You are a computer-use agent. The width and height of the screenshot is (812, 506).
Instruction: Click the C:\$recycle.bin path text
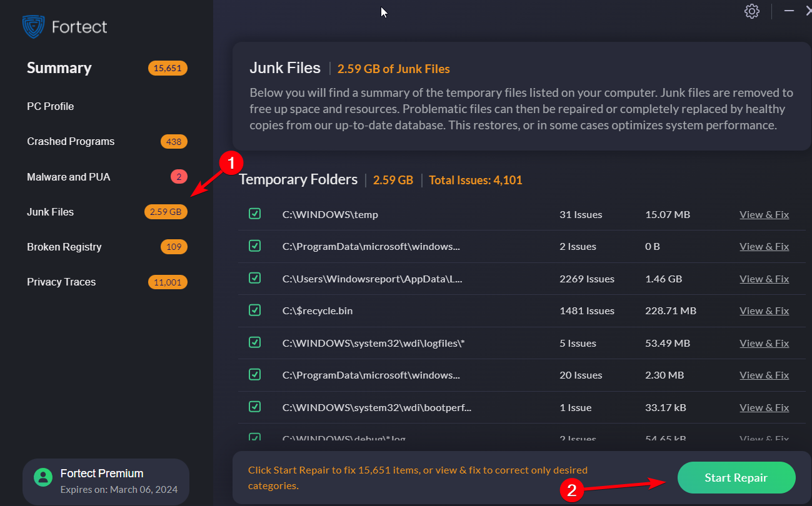(x=318, y=310)
